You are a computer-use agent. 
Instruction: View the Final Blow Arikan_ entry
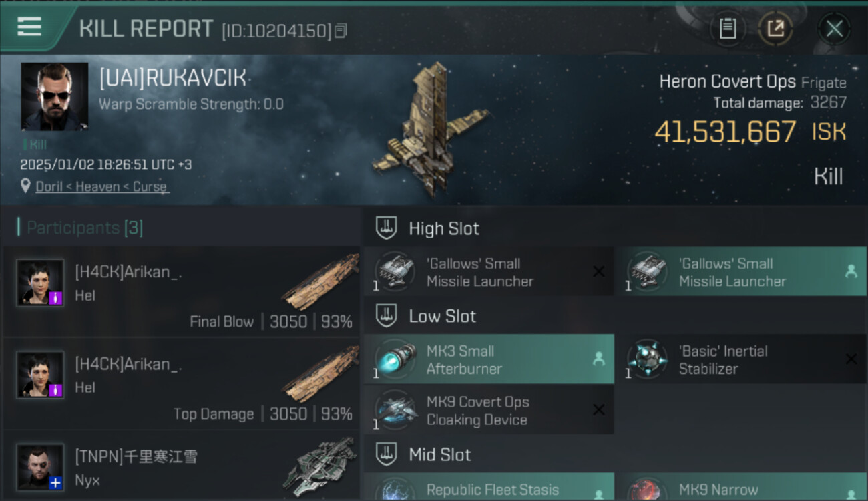coord(182,293)
